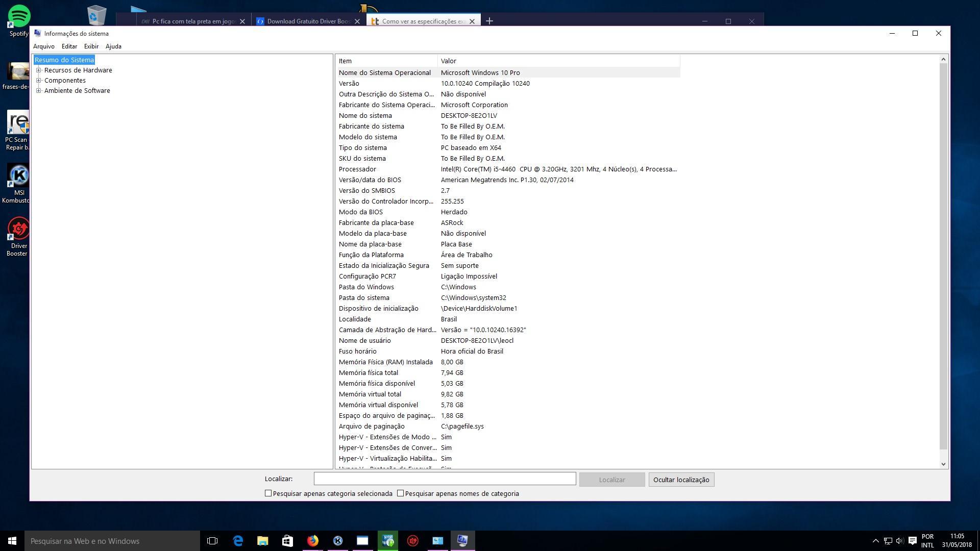Open the Exibir menu
This screenshot has height=551, width=980.
[x=91, y=46]
